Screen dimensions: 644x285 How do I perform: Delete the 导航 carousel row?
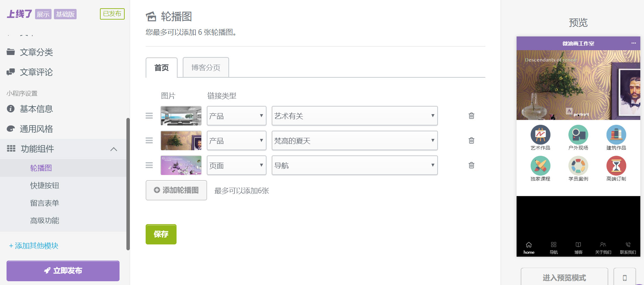click(471, 165)
